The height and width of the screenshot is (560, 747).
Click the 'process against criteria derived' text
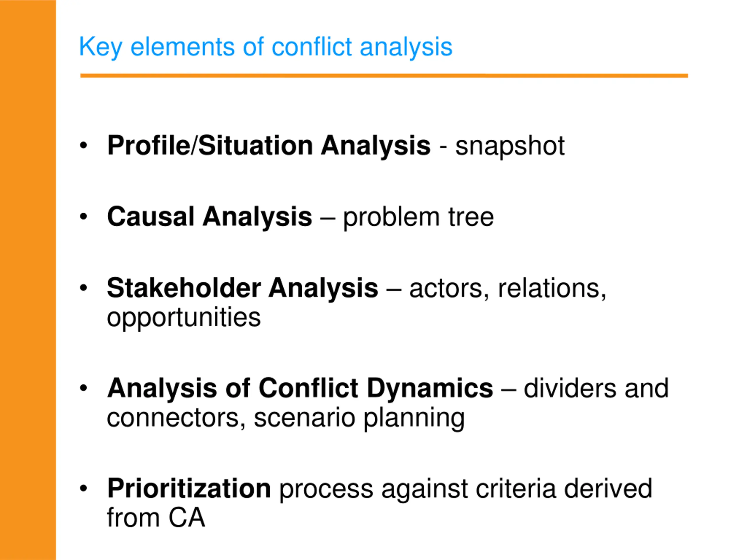tap(466, 489)
